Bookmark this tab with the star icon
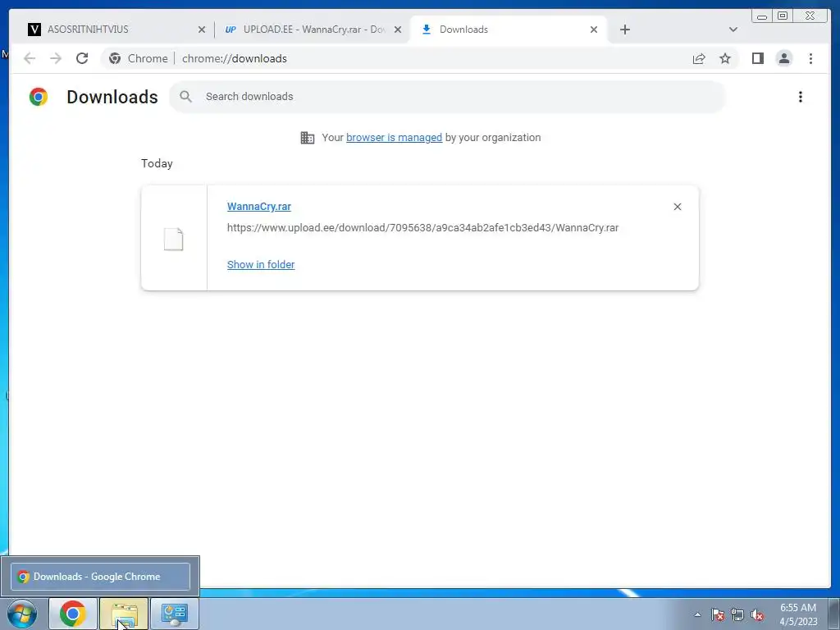The image size is (840, 630). [x=725, y=58]
